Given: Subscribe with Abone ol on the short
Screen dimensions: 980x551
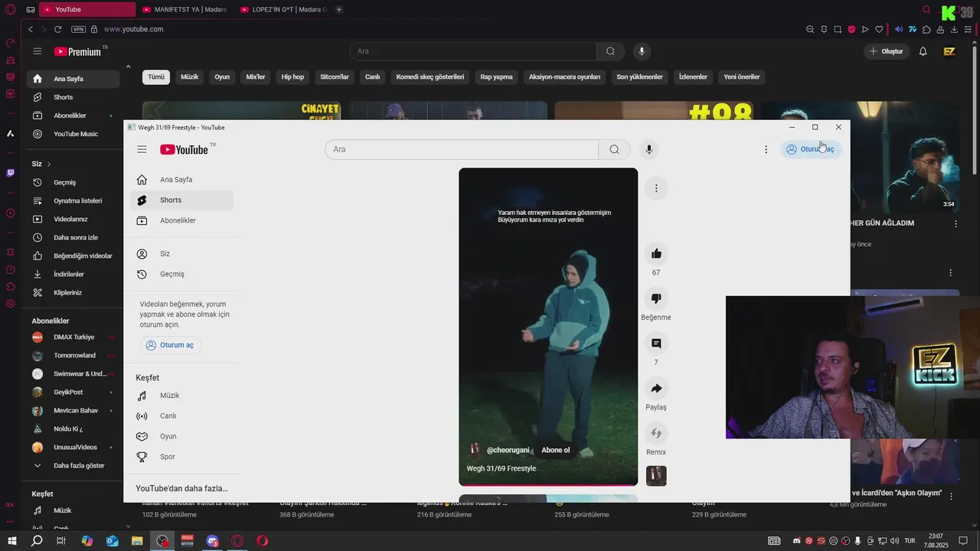Looking at the screenshot, I should tap(556, 450).
